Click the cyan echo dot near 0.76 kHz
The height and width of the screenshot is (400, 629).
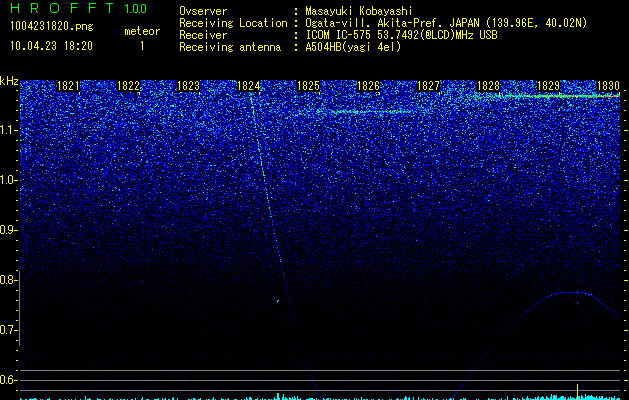click(278, 301)
